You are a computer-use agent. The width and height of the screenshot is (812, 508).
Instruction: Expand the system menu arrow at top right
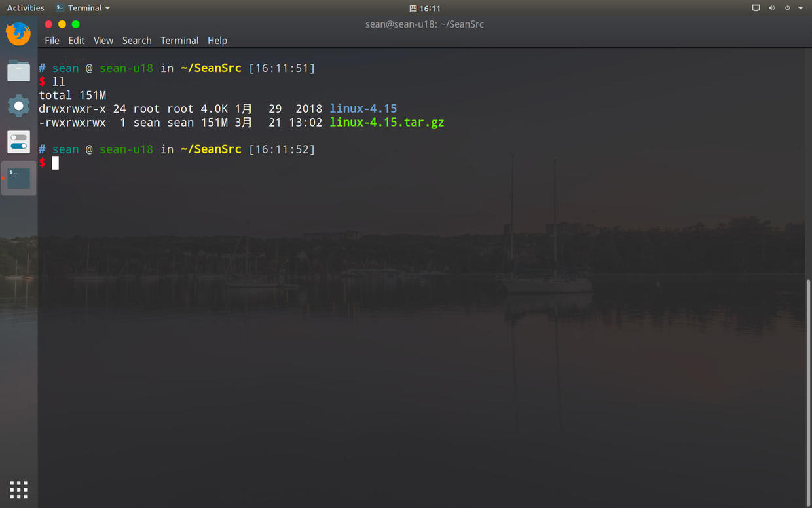tap(800, 8)
